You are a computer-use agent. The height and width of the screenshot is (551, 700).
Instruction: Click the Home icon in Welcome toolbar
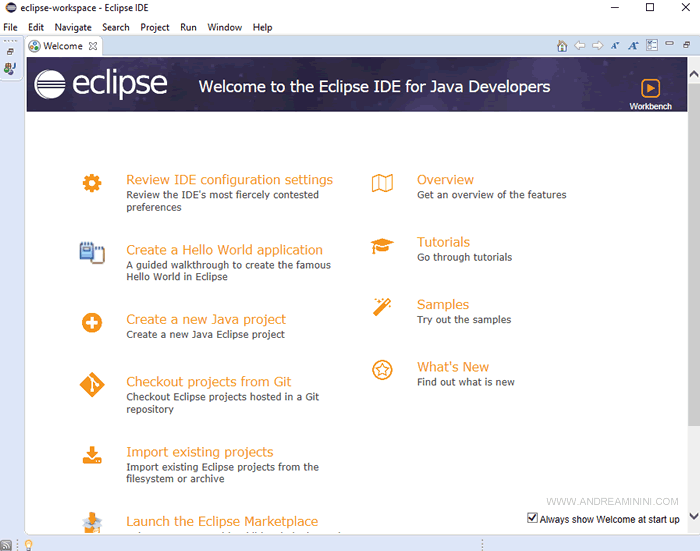pos(562,46)
